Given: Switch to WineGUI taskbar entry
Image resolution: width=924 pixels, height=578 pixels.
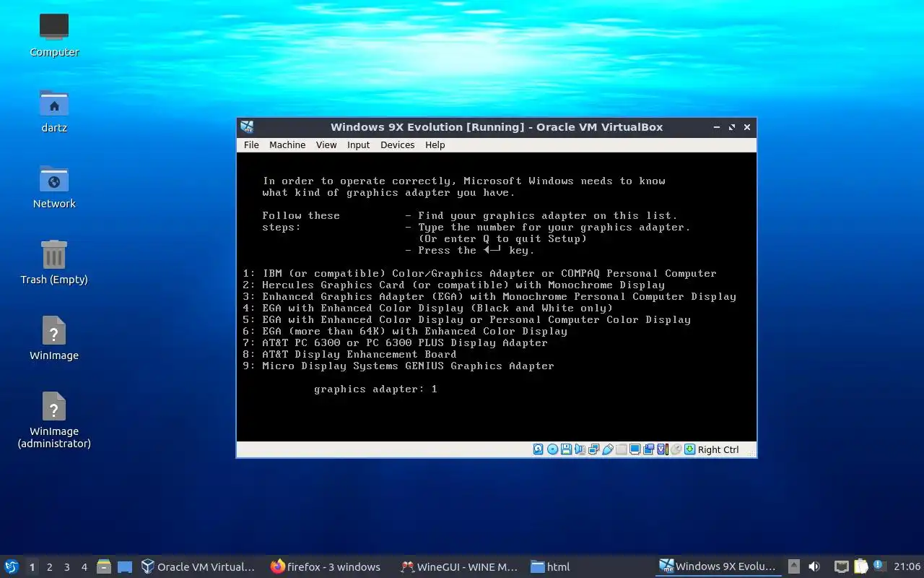Looking at the screenshot, I should coord(459,567).
